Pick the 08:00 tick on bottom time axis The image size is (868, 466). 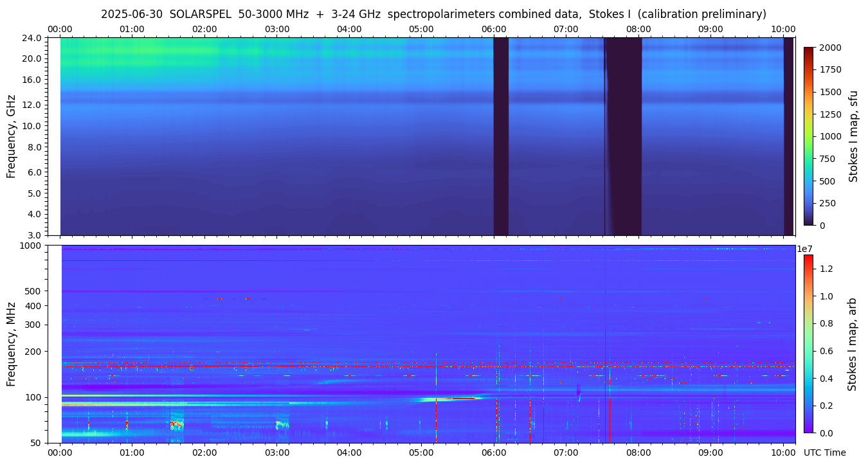(x=638, y=453)
